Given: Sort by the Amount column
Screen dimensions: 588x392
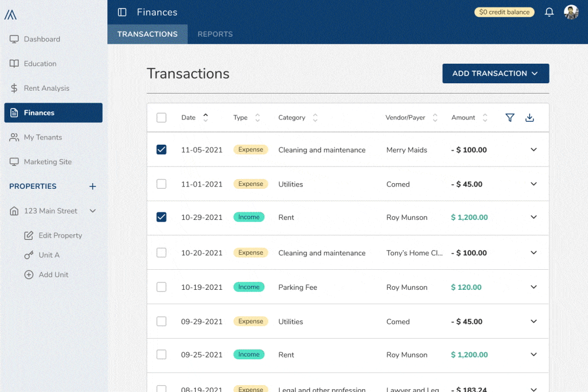Looking at the screenshot, I should pyautogui.click(x=485, y=118).
